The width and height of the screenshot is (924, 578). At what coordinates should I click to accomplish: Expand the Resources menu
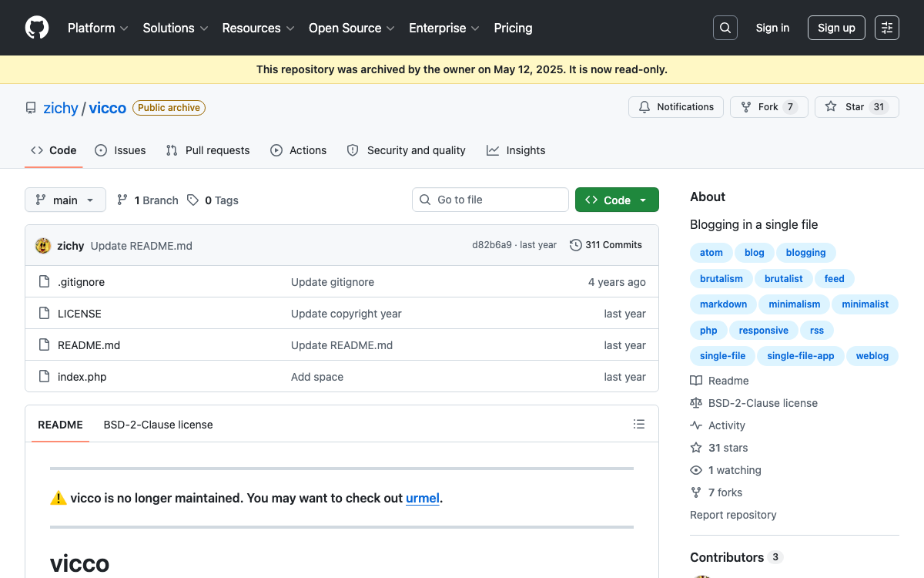click(258, 28)
